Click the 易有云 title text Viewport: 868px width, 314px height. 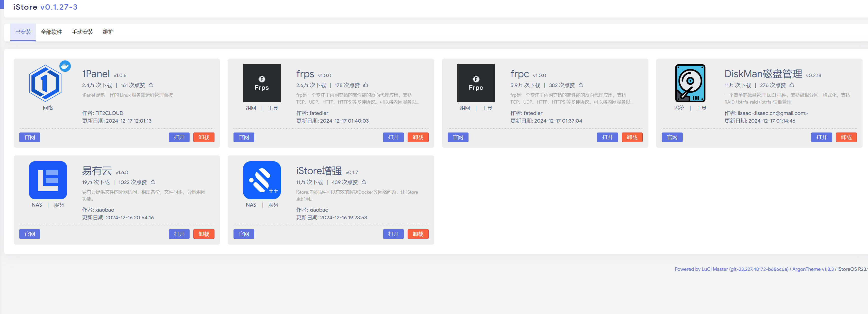tap(97, 171)
